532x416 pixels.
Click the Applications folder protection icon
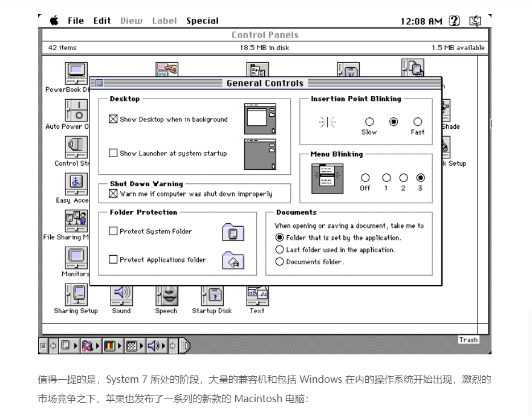(233, 260)
